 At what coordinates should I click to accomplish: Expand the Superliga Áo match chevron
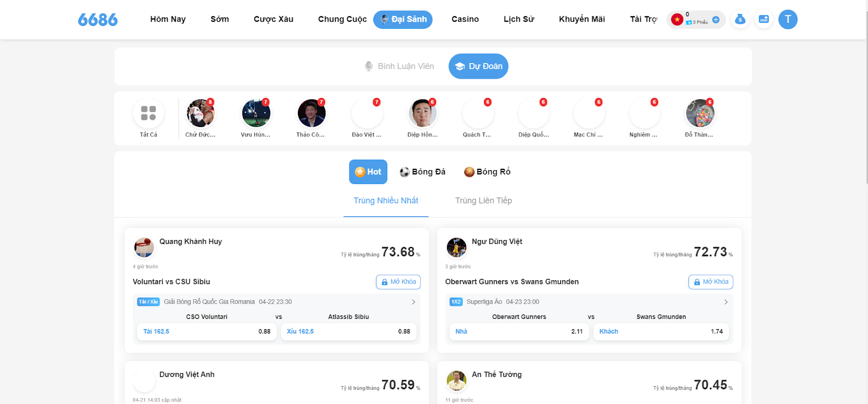pos(726,302)
